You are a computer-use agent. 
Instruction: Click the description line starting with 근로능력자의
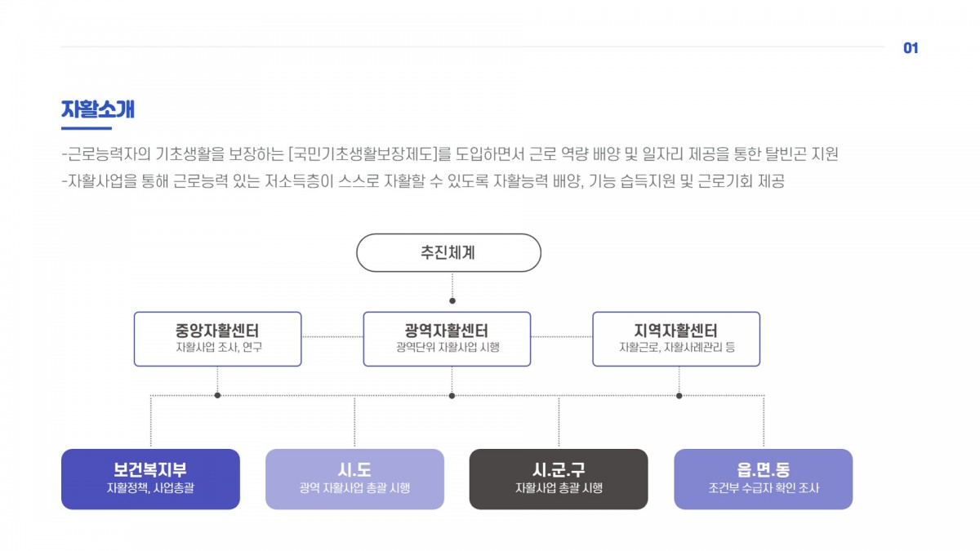point(449,154)
